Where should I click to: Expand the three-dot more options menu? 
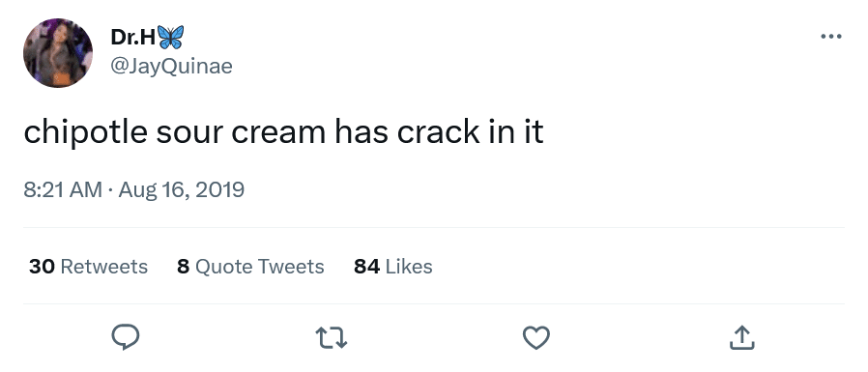coord(831,37)
